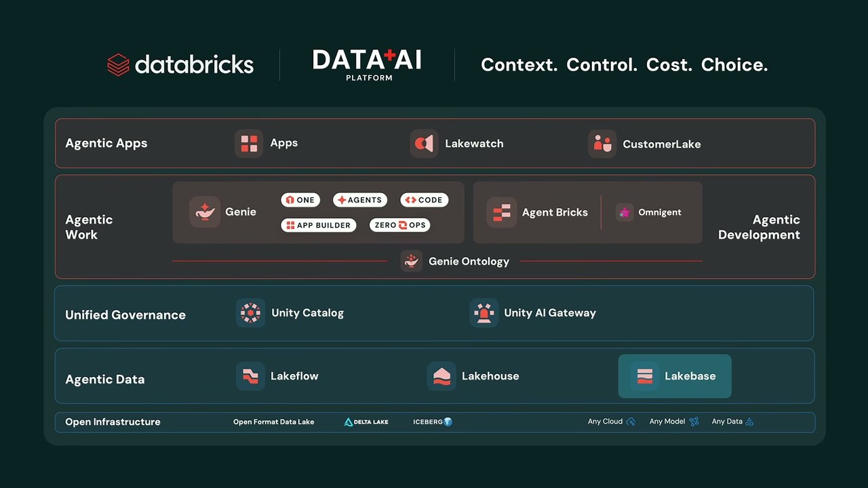
Task: Click the Any Cloud icon
Action: pos(631,422)
